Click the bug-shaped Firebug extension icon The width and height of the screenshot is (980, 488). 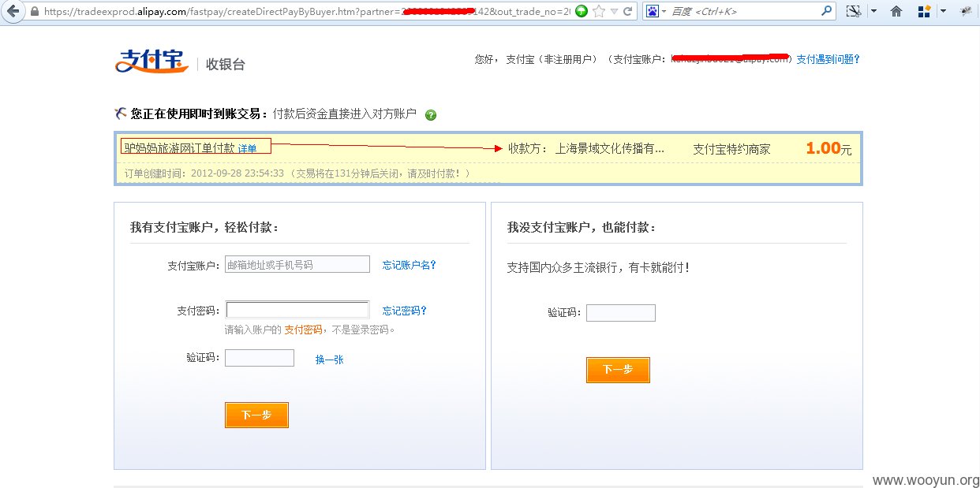click(x=966, y=11)
